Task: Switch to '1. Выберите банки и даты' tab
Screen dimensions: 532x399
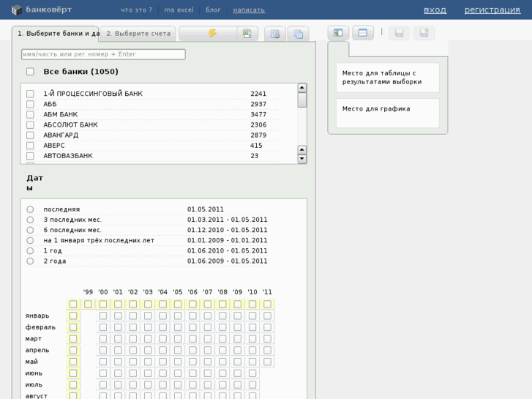Action: click(56, 34)
